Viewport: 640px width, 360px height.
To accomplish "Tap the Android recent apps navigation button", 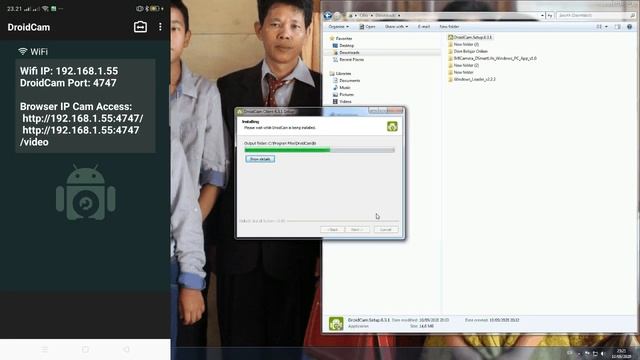I will click(44, 349).
